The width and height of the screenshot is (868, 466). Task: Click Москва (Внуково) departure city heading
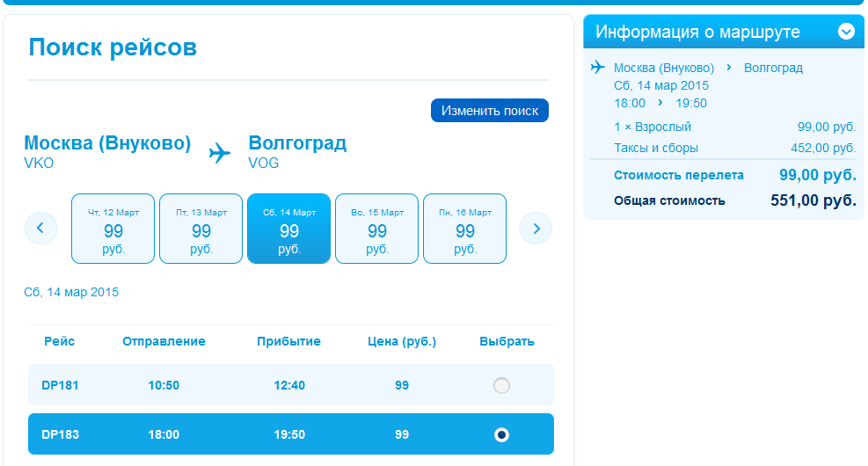(107, 143)
